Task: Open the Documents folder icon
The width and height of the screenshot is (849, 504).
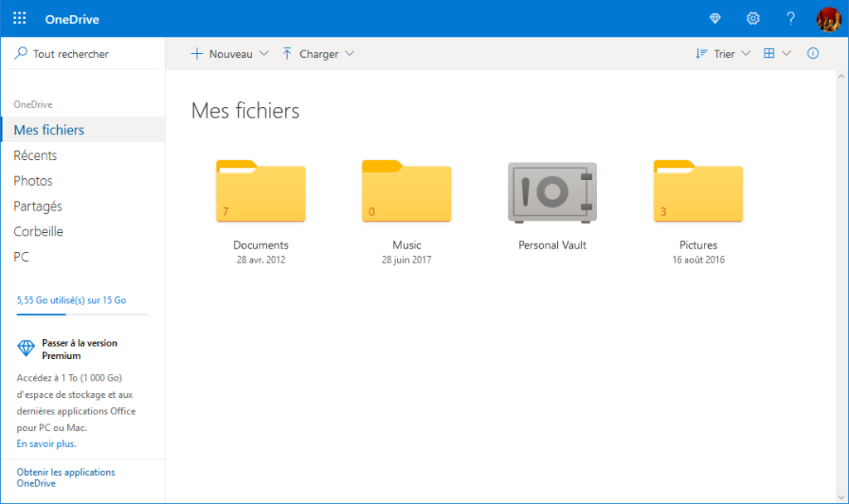Action: coord(260,191)
